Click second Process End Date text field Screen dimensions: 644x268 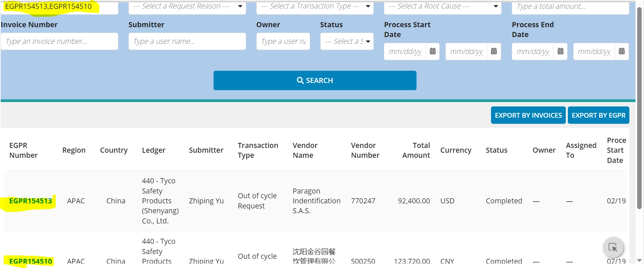coord(594,51)
